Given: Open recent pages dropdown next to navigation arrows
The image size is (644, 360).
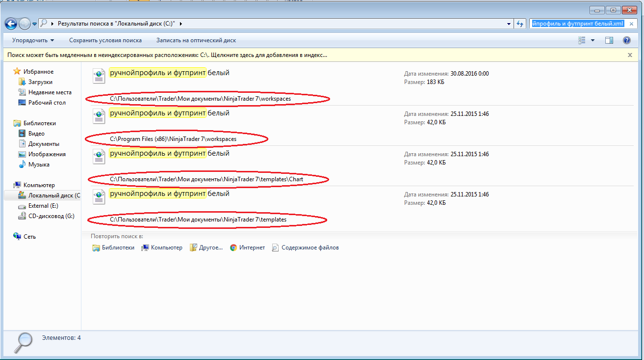Looking at the screenshot, I should (34, 24).
